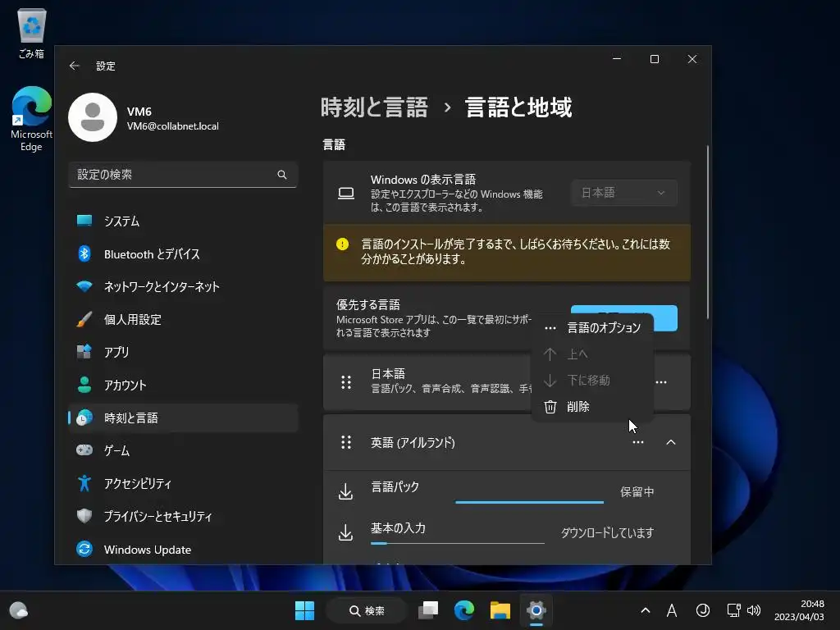Click the yellow warning icon

tap(342, 244)
